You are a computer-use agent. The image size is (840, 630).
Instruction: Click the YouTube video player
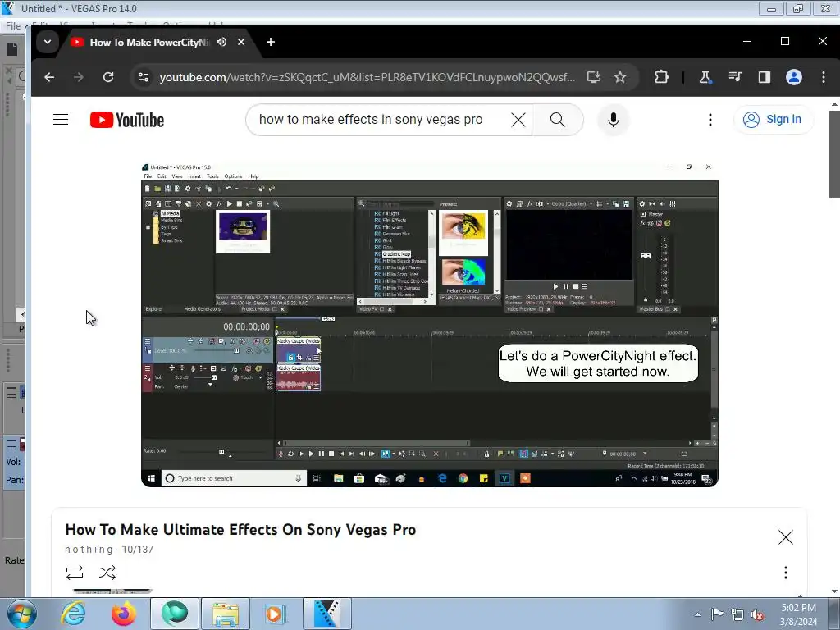click(430, 324)
